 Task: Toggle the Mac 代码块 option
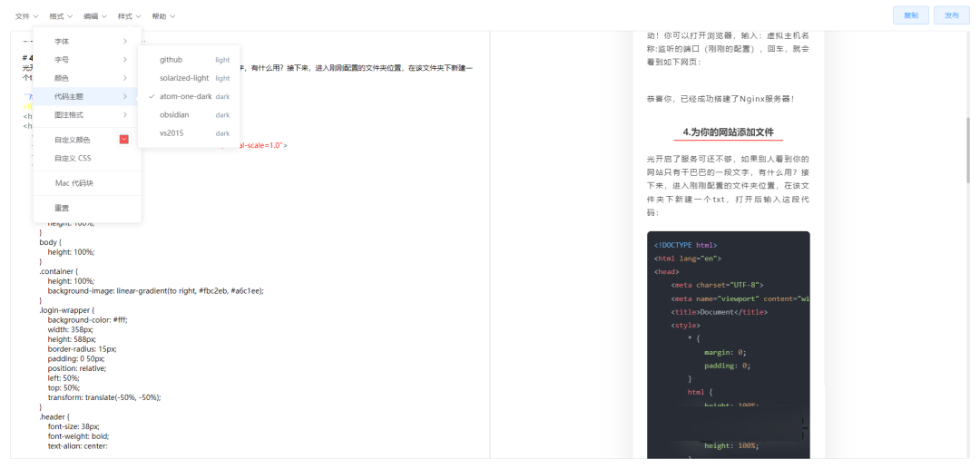(x=87, y=183)
